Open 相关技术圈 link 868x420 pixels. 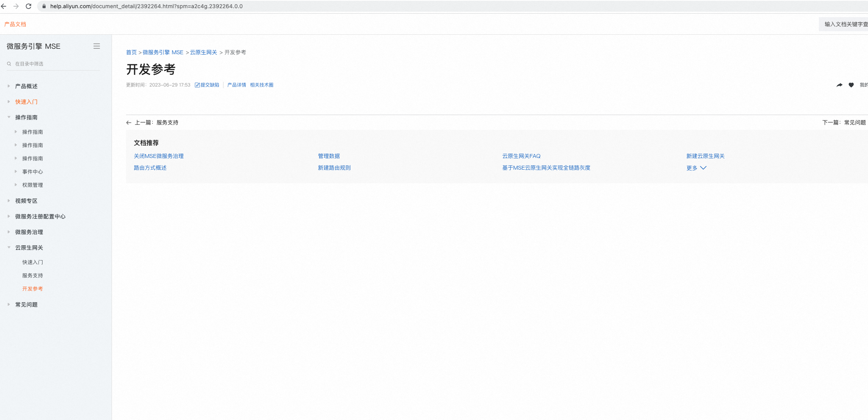click(262, 85)
